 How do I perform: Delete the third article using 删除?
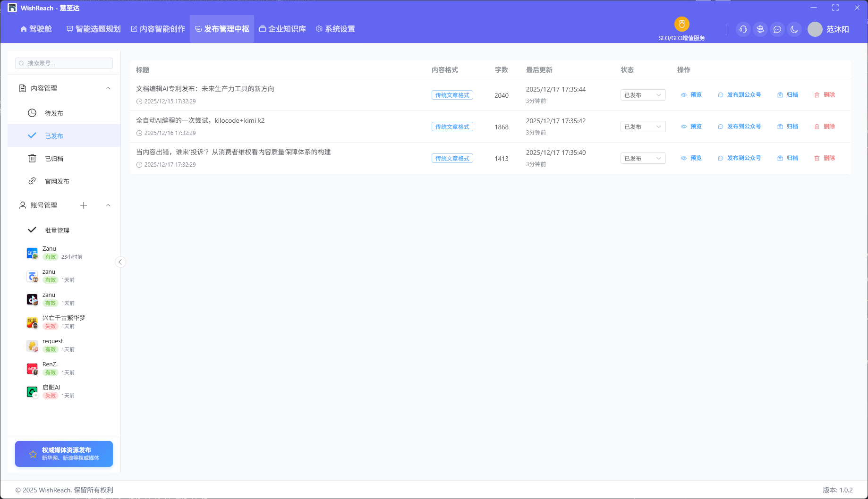(825, 158)
